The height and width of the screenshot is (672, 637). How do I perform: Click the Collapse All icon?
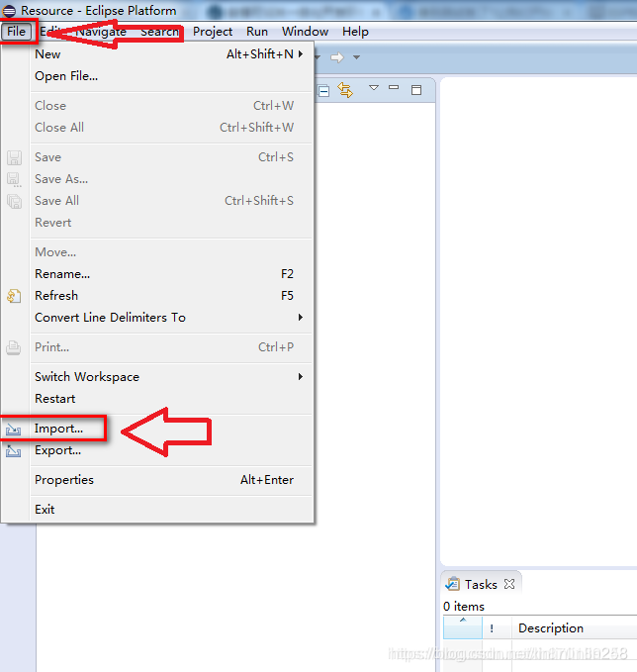(323, 91)
